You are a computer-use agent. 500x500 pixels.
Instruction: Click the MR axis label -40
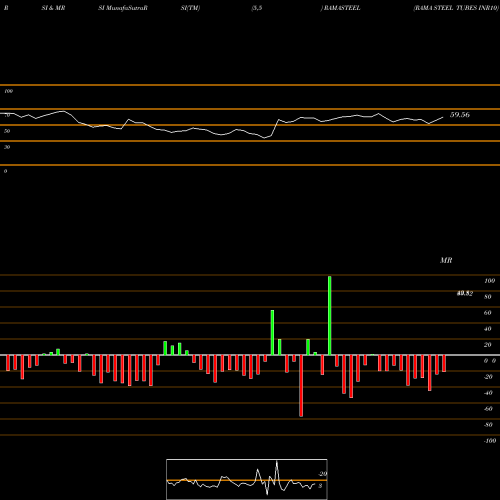[488, 393]
